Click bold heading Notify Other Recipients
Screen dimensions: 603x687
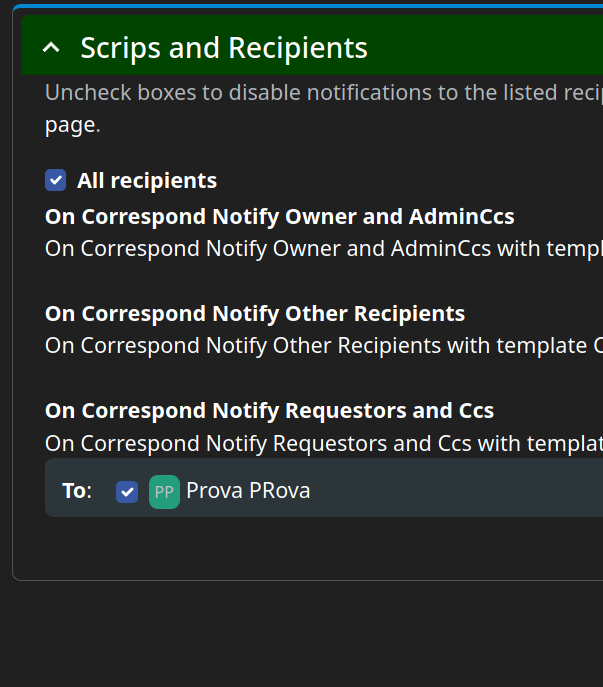255,314
